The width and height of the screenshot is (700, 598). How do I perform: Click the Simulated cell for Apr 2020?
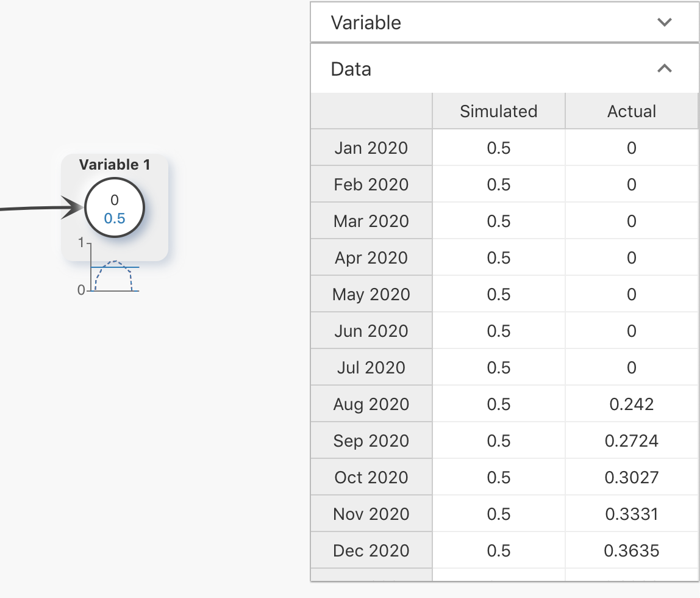[x=499, y=258]
